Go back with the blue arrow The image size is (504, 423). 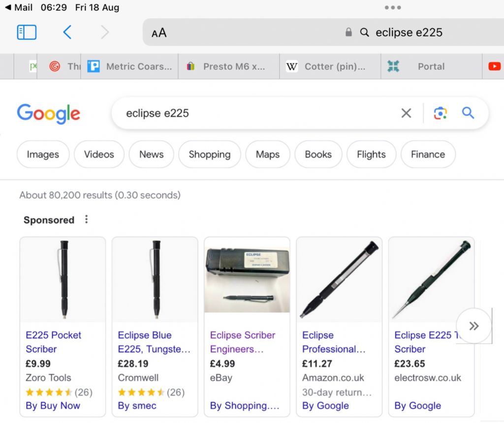(x=67, y=32)
